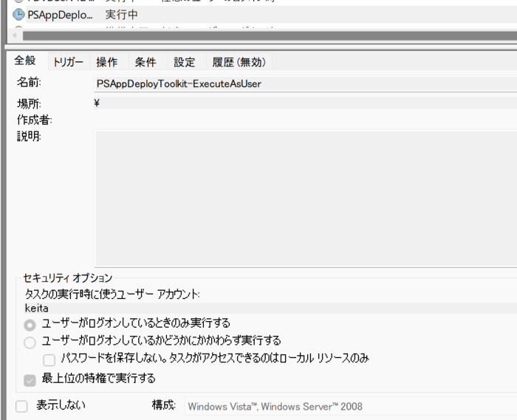
Task: Open the 構成 combo box showing Windows Vista
Action: click(351, 407)
